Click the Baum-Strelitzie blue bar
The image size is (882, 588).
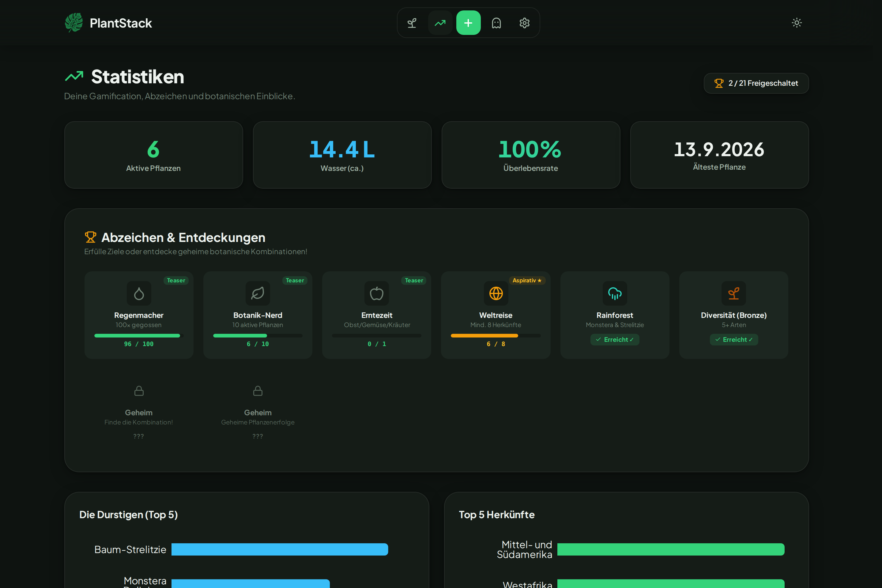point(279,549)
